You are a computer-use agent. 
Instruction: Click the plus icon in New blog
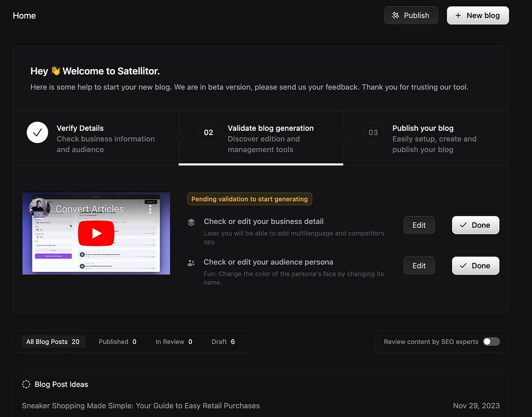[x=458, y=15]
